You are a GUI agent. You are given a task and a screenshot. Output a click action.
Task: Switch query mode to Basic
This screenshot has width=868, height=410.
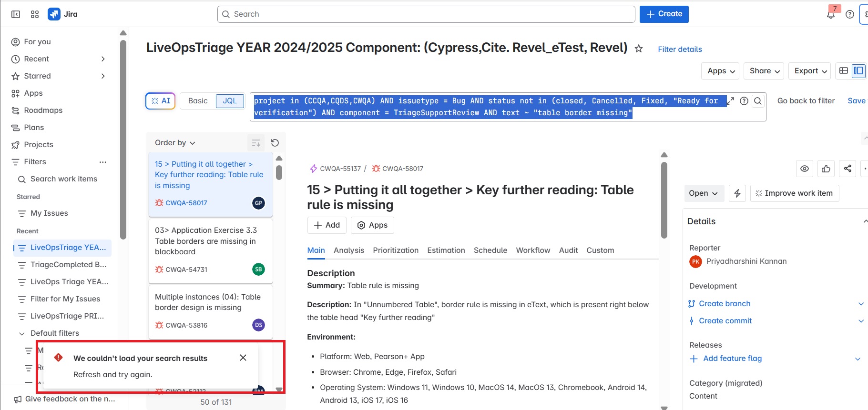click(198, 101)
